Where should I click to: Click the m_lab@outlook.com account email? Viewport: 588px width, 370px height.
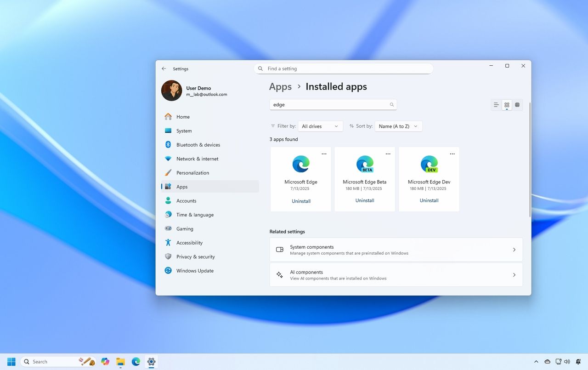coord(207,95)
